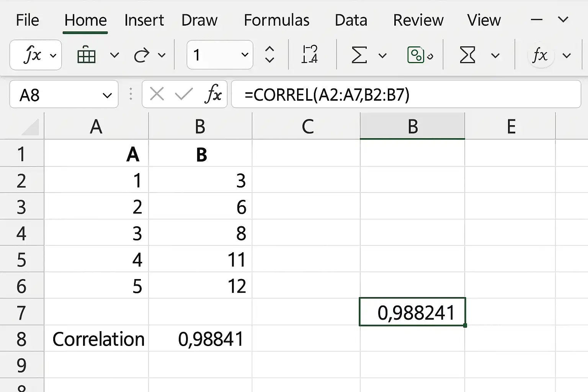The height and width of the screenshot is (392, 588).
Task: Click the sort numbers icon in toolbar
Action: click(309, 54)
